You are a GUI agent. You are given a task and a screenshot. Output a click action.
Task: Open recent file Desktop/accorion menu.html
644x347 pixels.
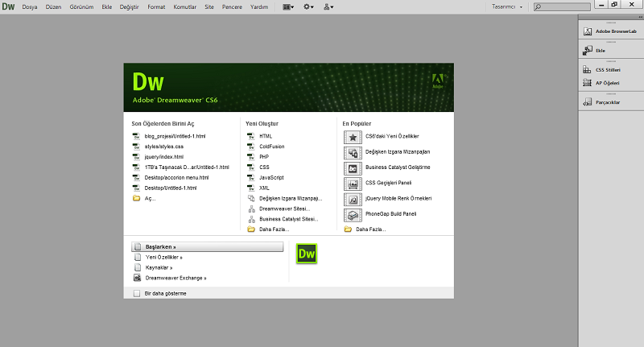click(176, 177)
